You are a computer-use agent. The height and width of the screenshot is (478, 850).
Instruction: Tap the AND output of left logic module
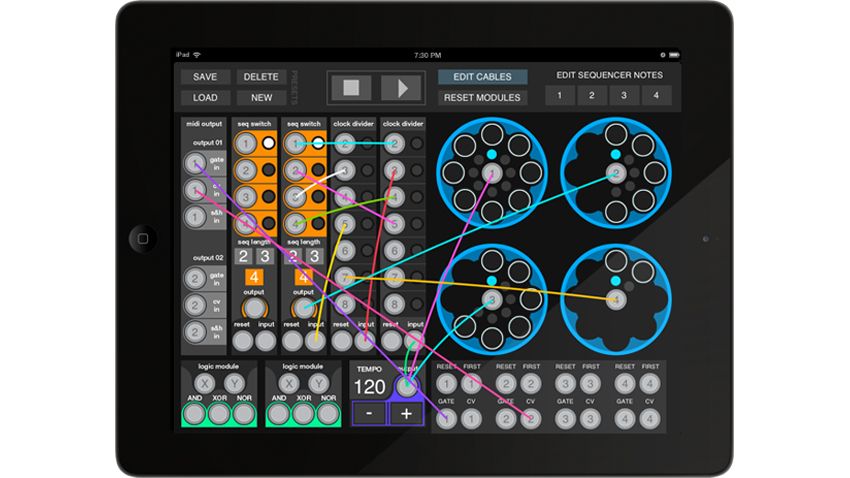(x=194, y=414)
